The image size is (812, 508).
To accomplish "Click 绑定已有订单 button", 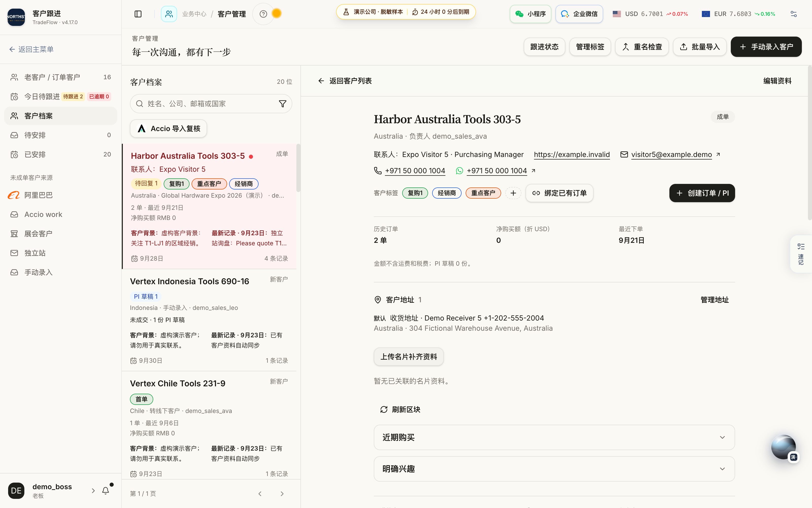I will coord(559,193).
